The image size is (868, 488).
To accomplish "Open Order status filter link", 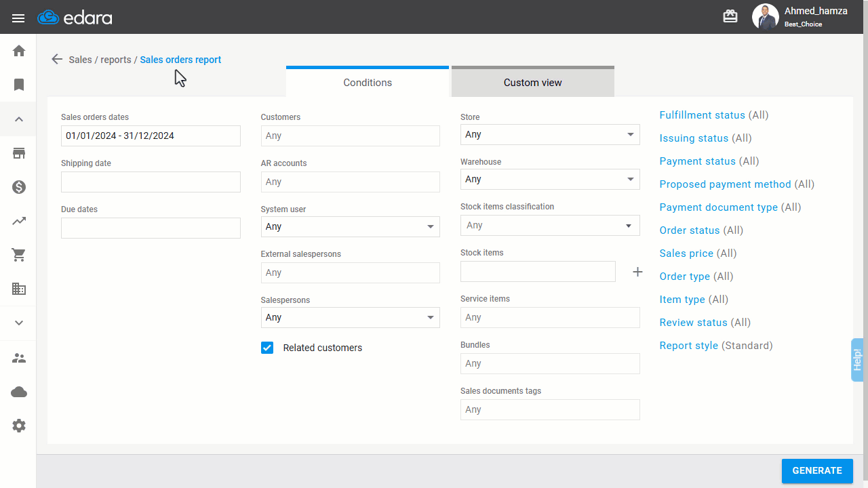I will point(689,230).
